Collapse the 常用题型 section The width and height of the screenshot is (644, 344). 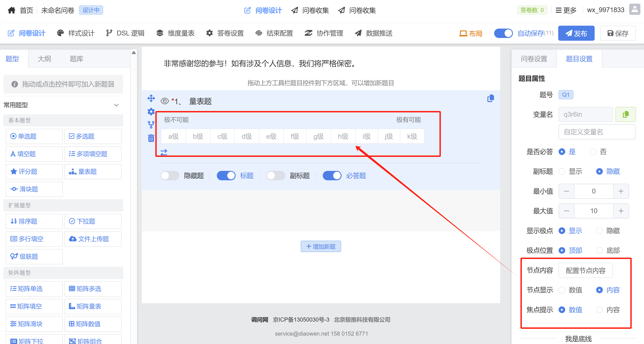click(x=116, y=105)
